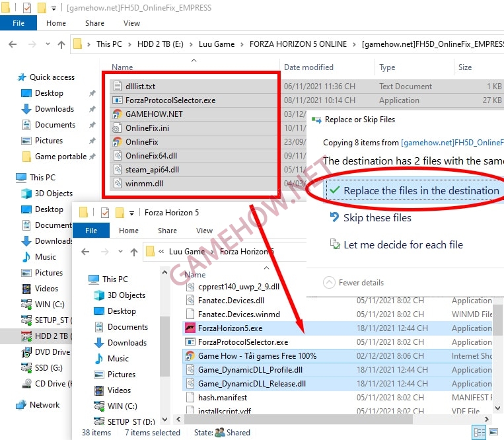Image resolution: width=504 pixels, height=440 pixels.
Task: Click Up arrow in Forza Horizon 5 window
Action: point(133,252)
